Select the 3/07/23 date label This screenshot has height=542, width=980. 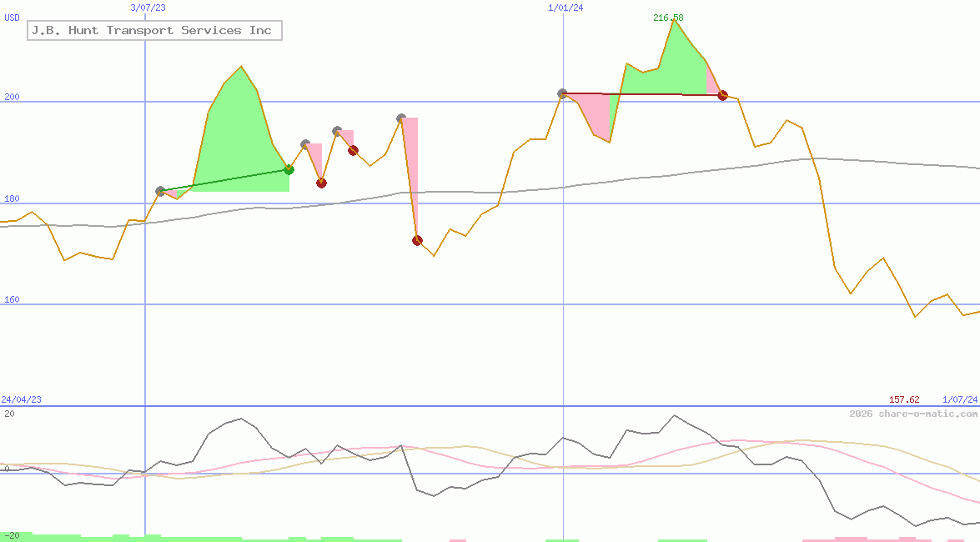148,8
